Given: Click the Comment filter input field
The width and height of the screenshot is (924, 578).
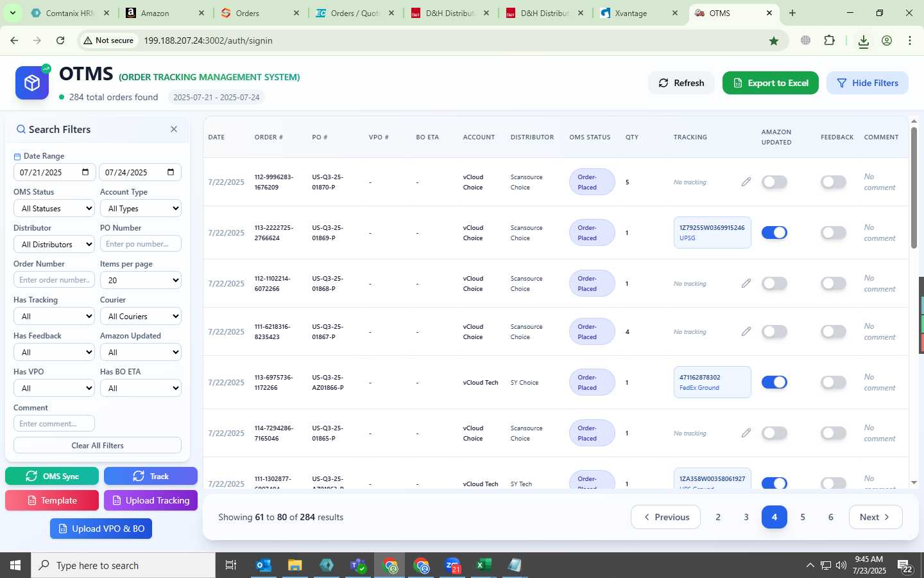Looking at the screenshot, I should click(x=54, y=424).
